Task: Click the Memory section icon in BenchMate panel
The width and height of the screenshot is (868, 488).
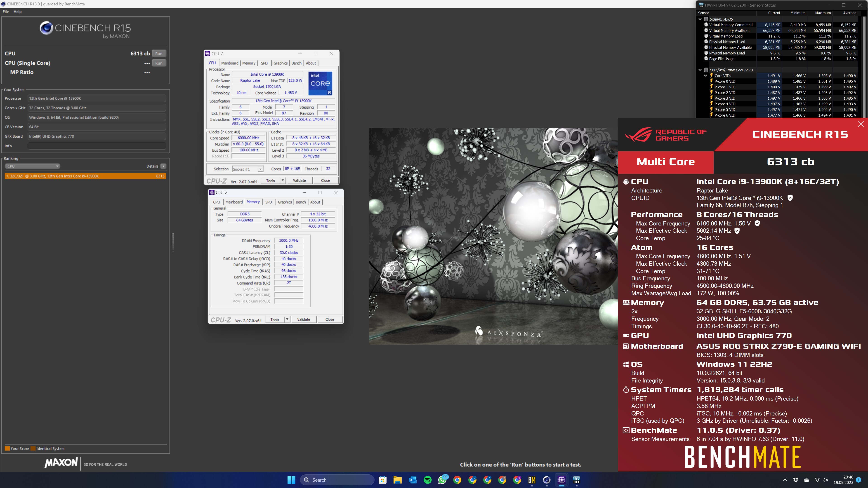Action: pos(626,303)
